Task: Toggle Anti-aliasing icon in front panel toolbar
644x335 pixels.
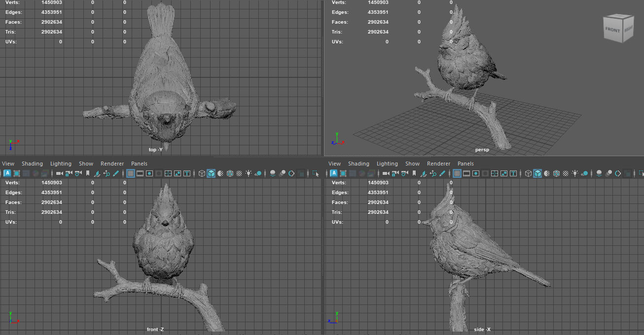Action: [291, 173]
